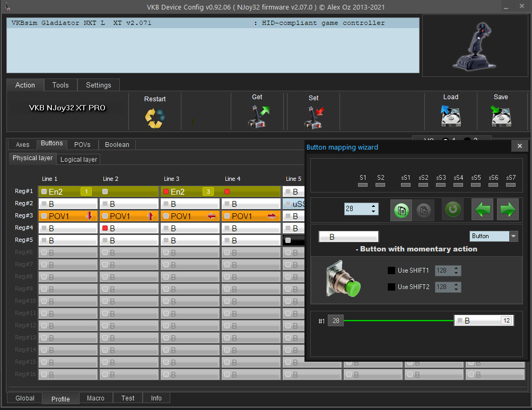Adjust the SHIFT2 value spinner arrows

click(456, 287)
